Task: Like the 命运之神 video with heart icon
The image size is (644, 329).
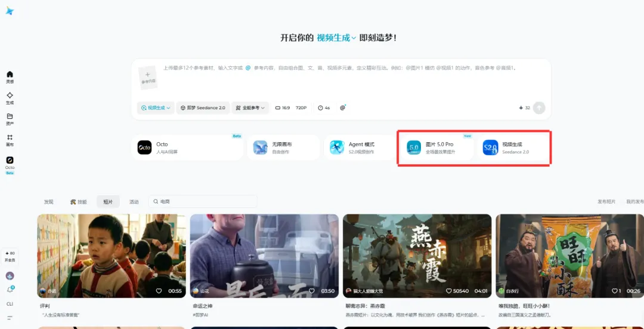Action: tap(312, 291)
